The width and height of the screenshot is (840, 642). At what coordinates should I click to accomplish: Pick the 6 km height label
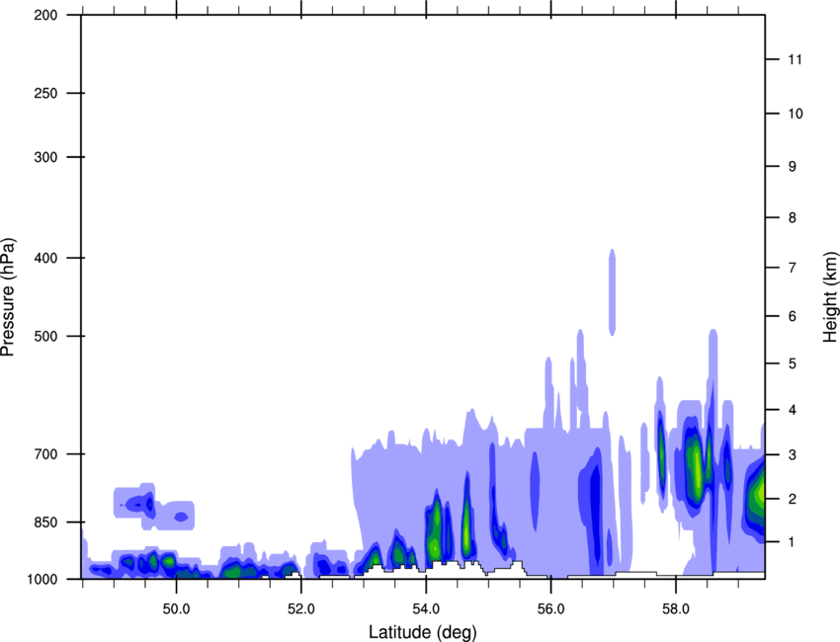pos(792,316)
